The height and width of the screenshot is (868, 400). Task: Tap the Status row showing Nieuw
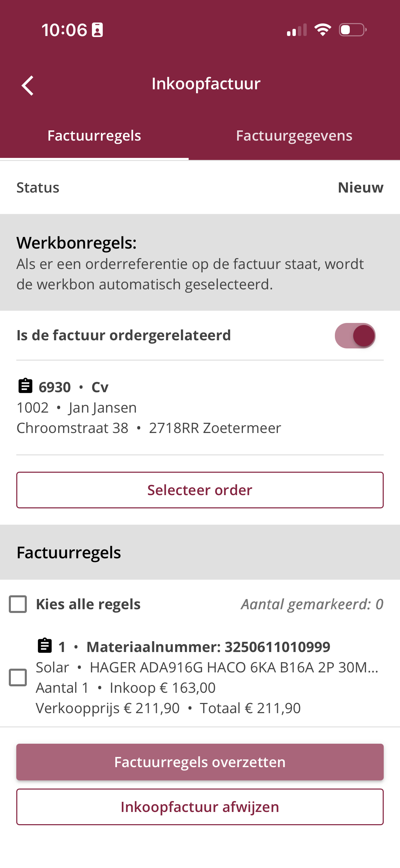[200, 187]
